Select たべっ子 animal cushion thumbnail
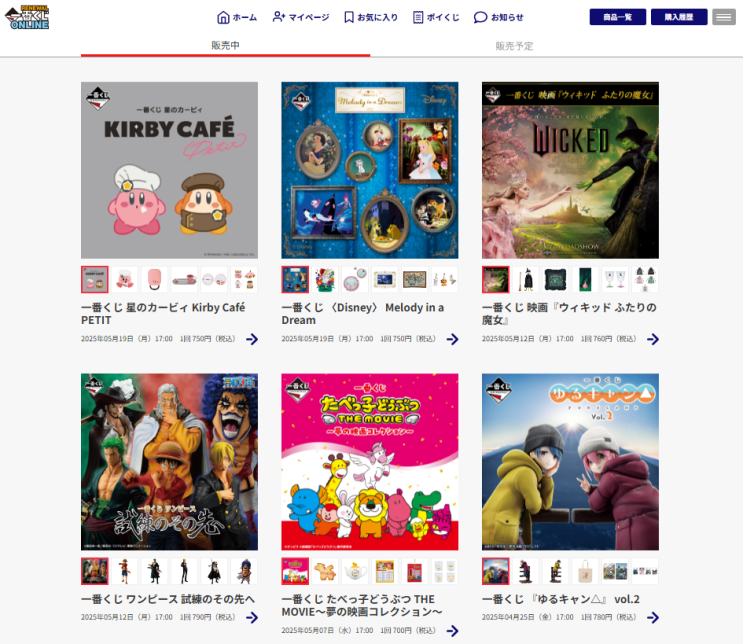Viewport: 743px width, 644px height. pyautogui.click(x=325, y=571)
